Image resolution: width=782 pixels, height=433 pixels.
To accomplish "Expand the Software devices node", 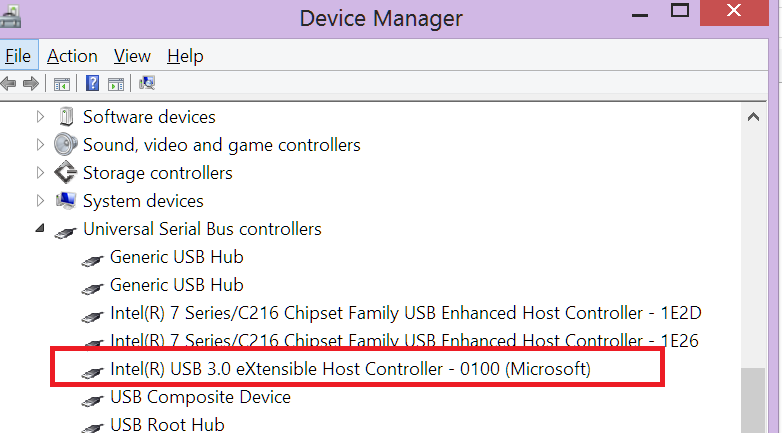I will (40, 117).
